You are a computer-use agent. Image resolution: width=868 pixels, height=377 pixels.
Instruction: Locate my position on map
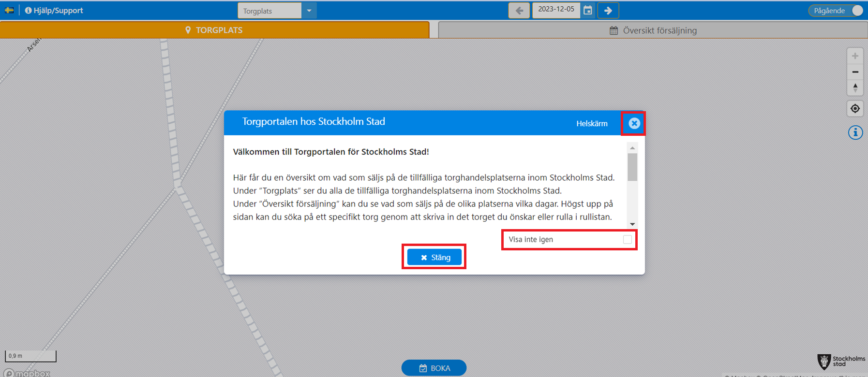click(855, 109)
